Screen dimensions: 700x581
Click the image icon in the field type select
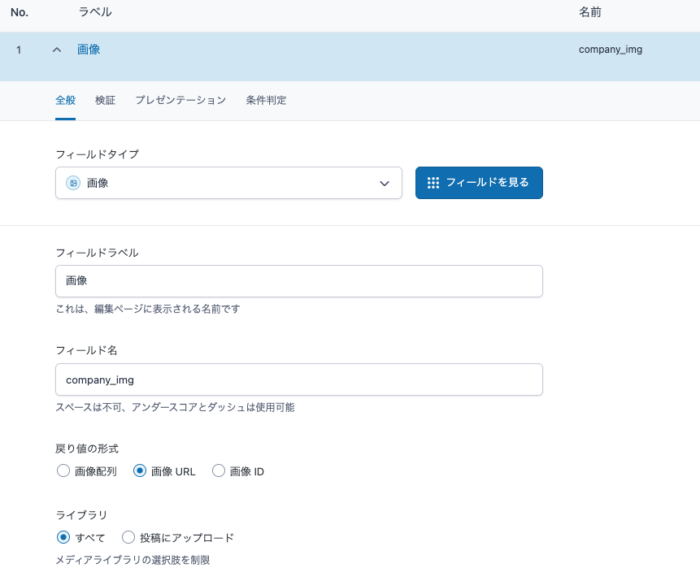[x=73, y=183]
